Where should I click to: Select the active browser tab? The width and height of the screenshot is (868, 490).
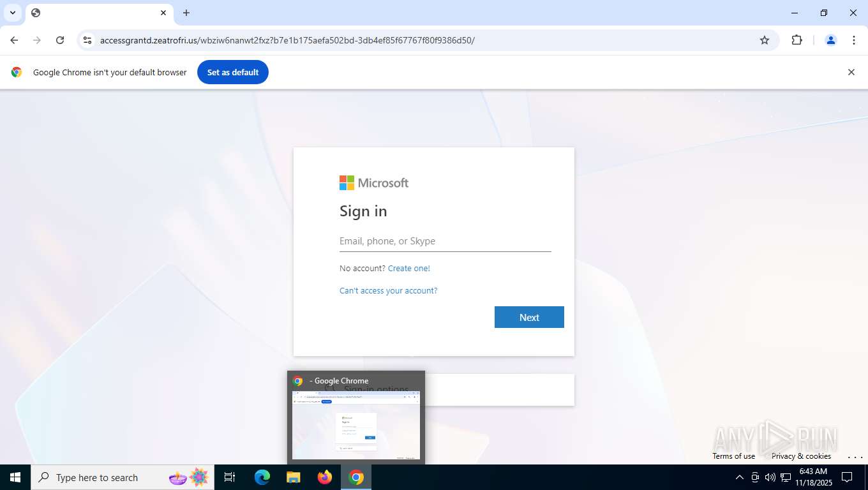(x=99, y=13)
